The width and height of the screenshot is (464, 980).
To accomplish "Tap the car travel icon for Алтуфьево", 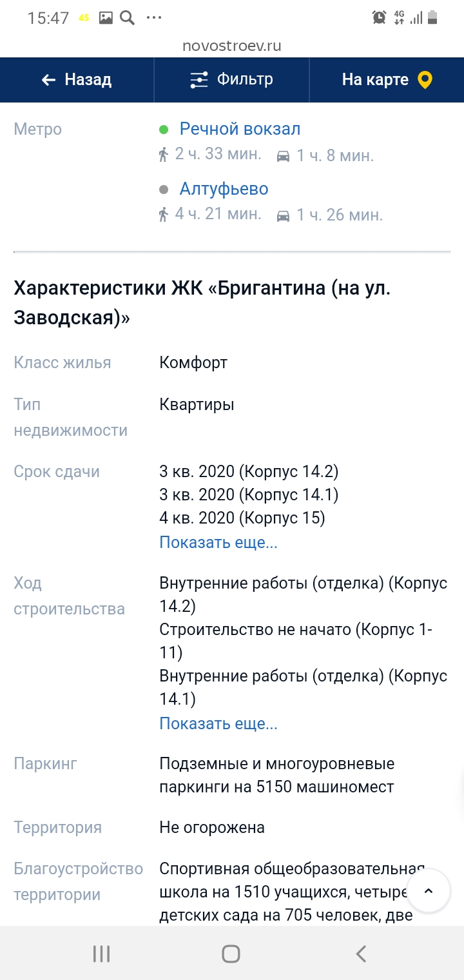I will pyautogui.click(x=283, y=215).
